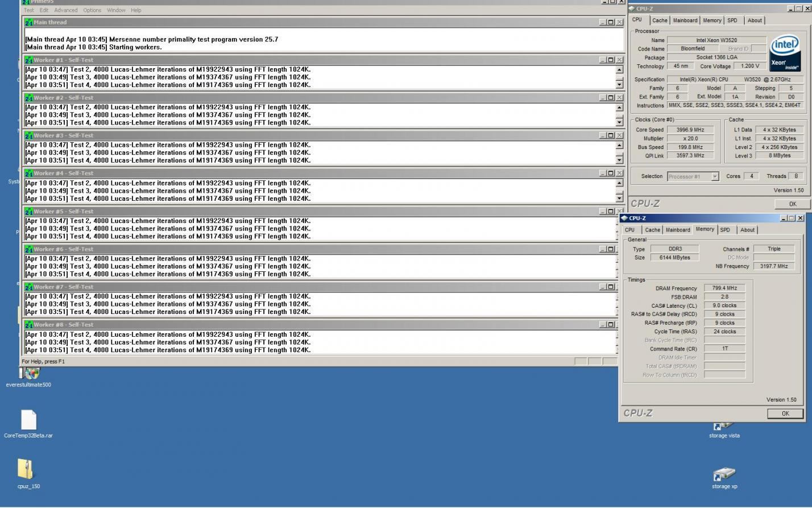Click Worker #2 scrollbar down arrow
This screenshot has width=812, height=508.
(619, 122)
